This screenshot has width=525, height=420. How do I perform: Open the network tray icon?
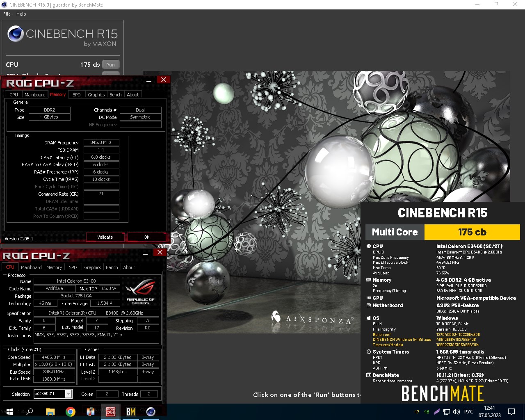pyautogui.click(x=446, y=412)
